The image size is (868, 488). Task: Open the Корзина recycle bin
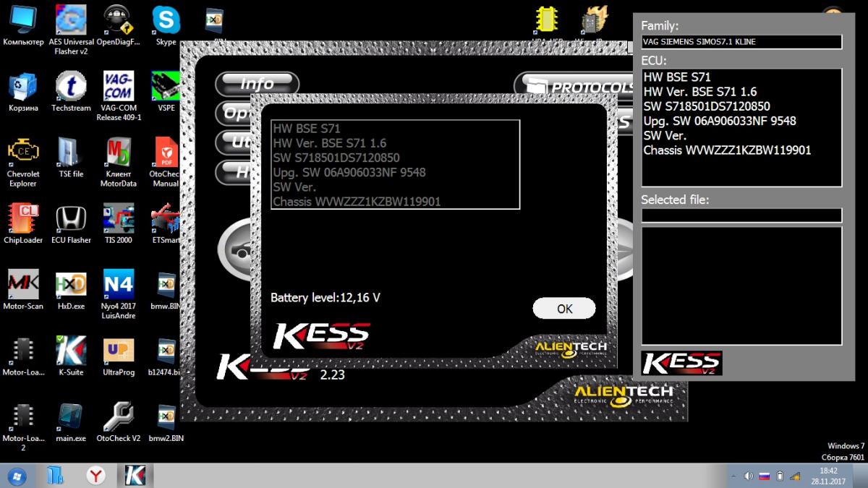23,92
